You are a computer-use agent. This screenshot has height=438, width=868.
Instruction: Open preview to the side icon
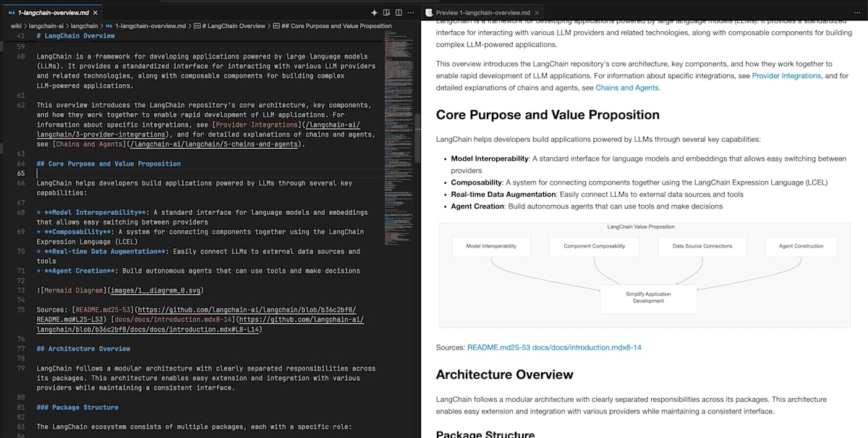pos(386,12)
